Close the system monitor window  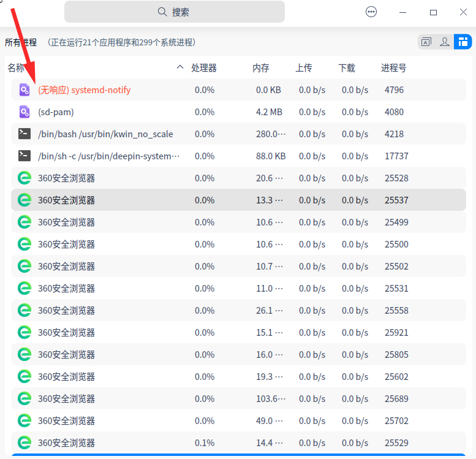(463, 12)
